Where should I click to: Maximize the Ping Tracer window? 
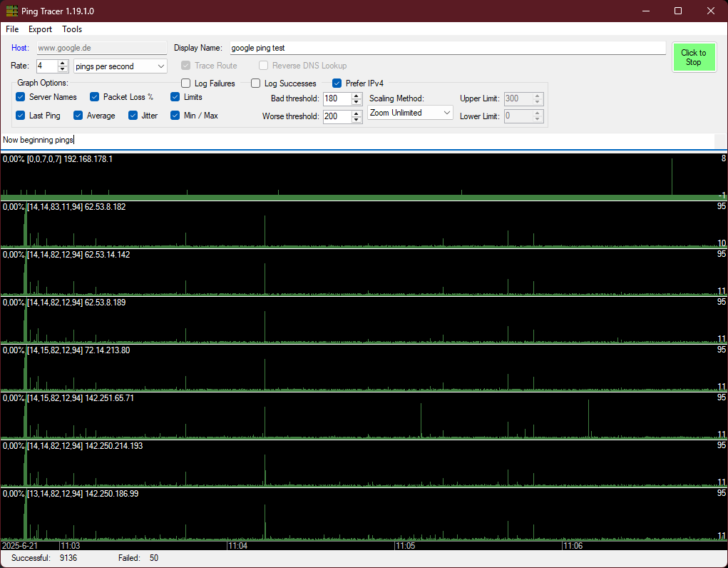tap(678, 11)
